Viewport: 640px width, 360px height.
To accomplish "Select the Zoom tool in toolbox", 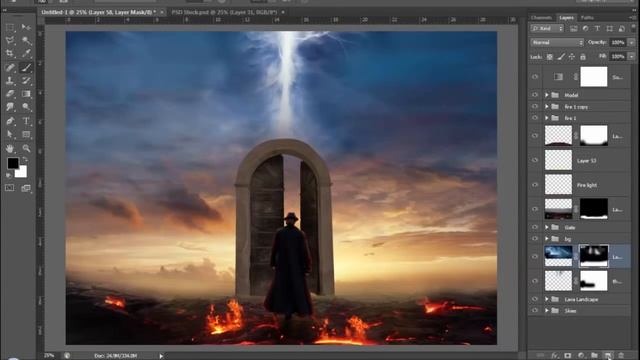I will point(26,149).
